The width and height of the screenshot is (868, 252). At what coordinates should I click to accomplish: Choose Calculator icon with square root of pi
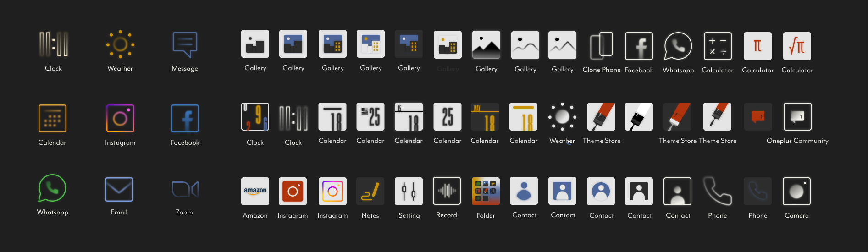(797, 46)
